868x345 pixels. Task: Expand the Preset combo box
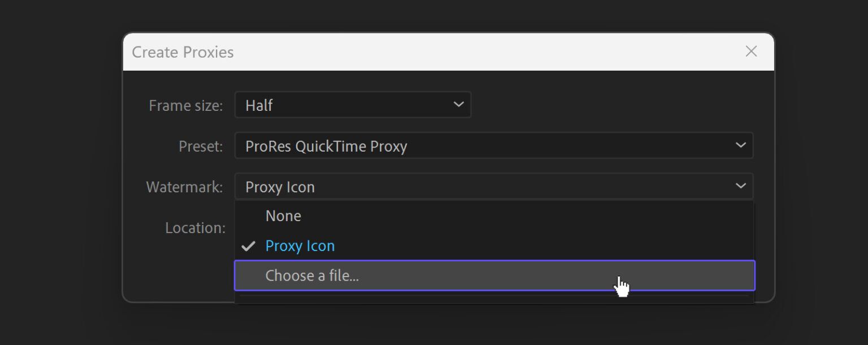[x=494, y=145]
